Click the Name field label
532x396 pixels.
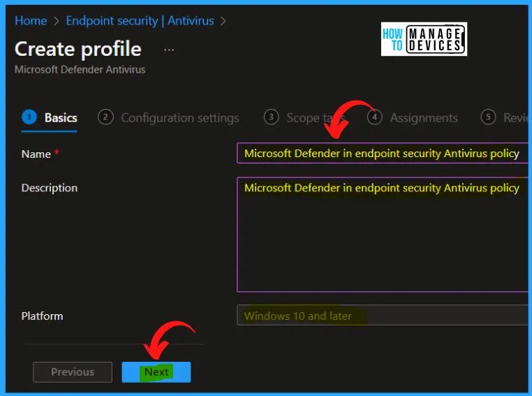tap(36, 154)
